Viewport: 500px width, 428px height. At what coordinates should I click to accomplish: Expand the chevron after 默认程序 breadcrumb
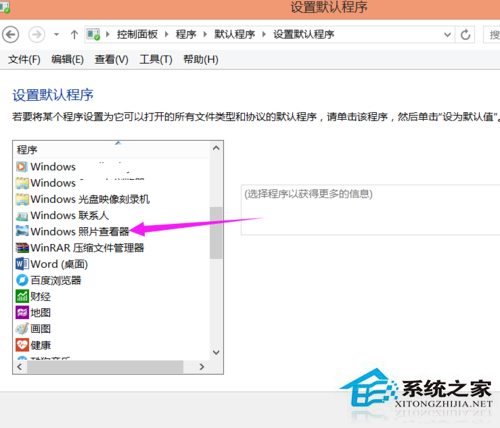coord(264,34)
